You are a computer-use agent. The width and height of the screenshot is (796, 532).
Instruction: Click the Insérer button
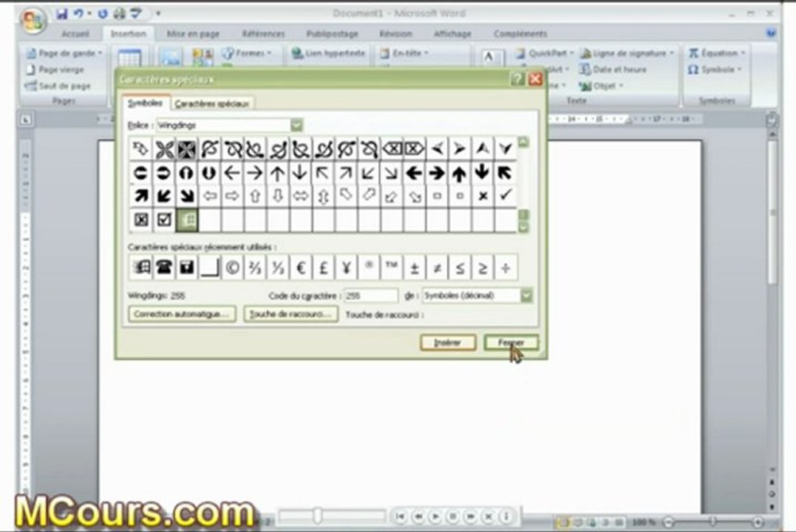pos(448,343)
